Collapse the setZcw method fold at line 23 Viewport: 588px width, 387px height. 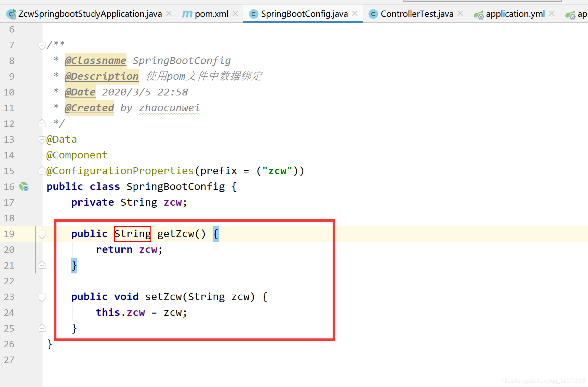click(x=42, y=297)
